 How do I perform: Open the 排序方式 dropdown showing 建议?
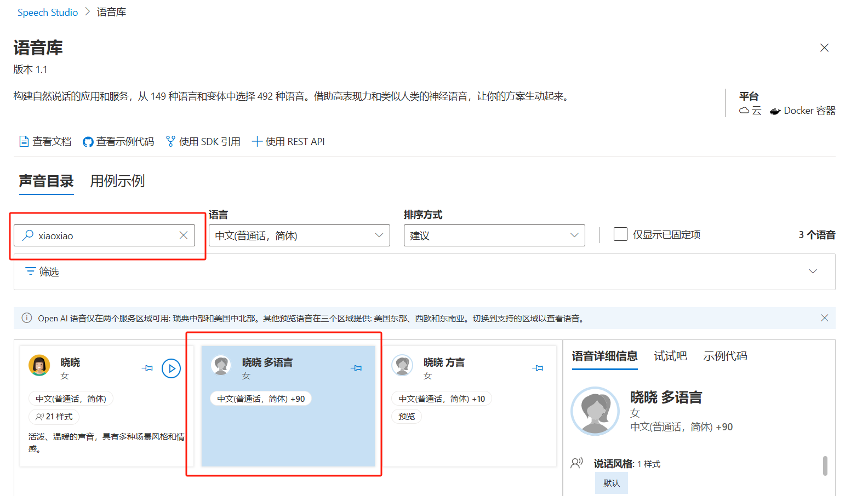click(494, 235)
